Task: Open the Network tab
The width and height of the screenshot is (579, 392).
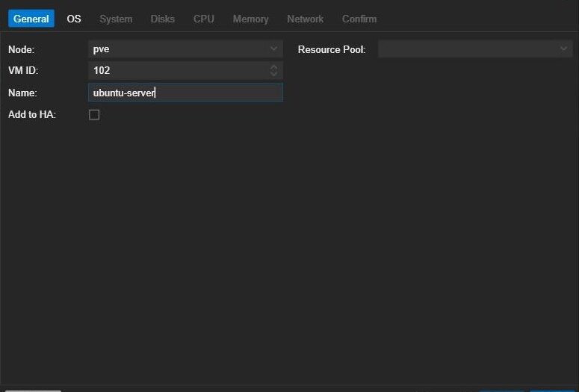Action: [x=306, y=19]
